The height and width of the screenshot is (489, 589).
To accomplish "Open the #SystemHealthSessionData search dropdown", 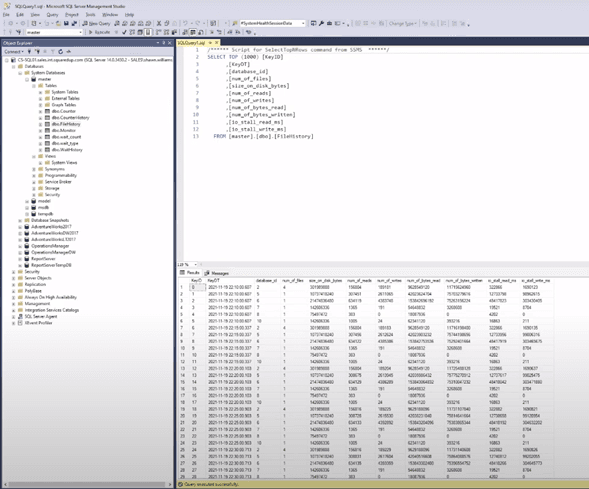I will pos(303,23).
